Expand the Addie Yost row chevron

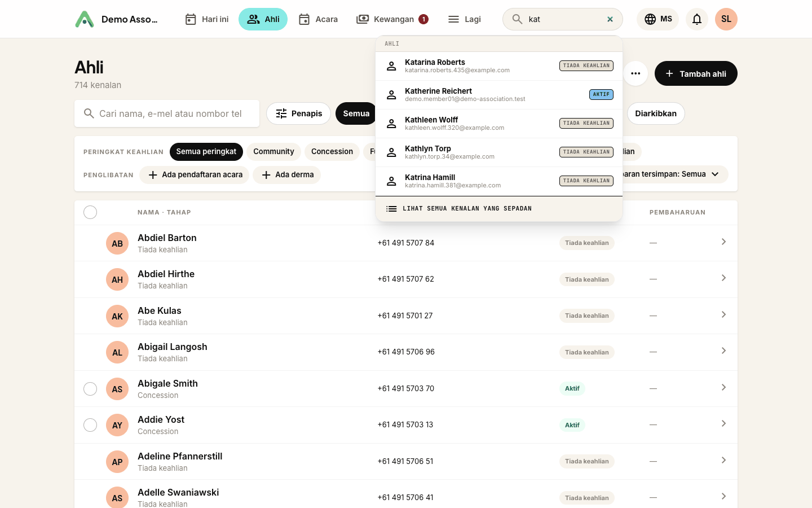(x=723, y=423)
